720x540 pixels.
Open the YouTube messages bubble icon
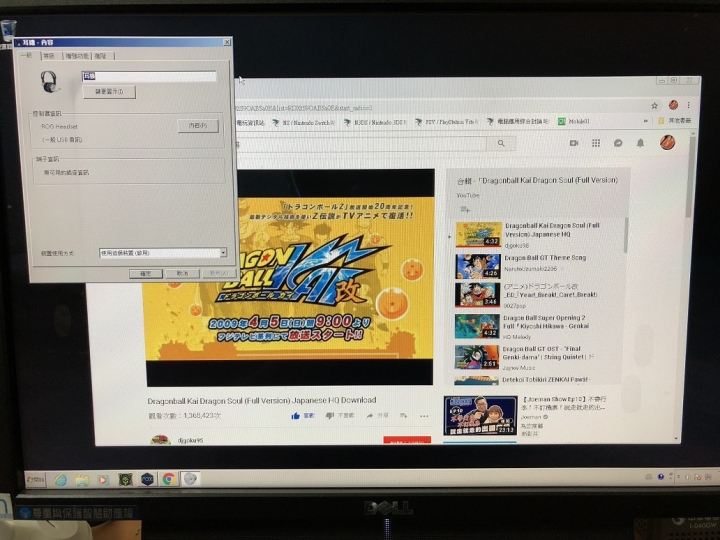(618, 143)
